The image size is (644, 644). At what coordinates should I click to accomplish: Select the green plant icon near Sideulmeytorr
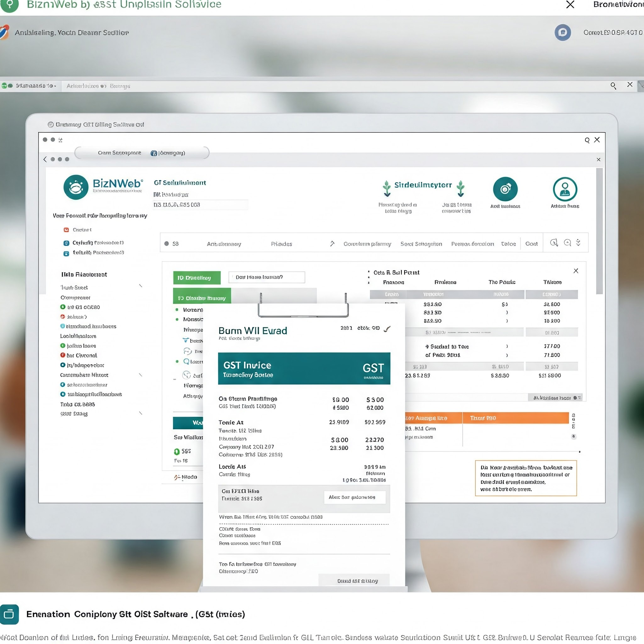[387, 188]
